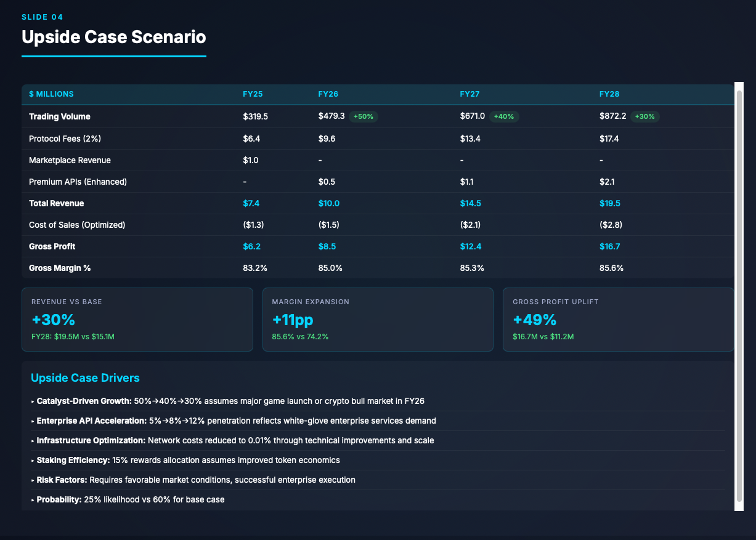Open the Margin Expansion card
Viewport: 756px width, 540px height.
click(378, 320)
